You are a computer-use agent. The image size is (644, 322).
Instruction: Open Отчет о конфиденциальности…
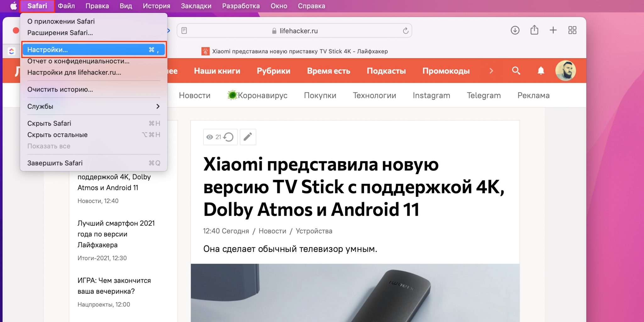(x=94, y=61)
